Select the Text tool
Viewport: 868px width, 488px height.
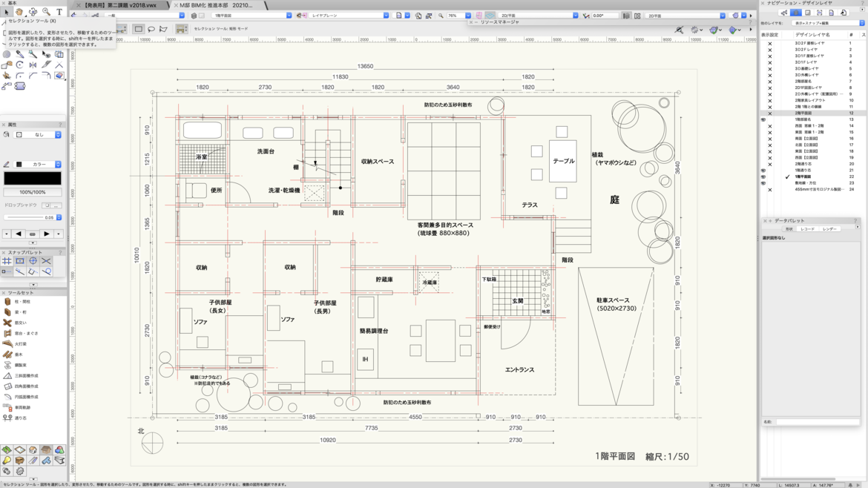coord(59,11)
